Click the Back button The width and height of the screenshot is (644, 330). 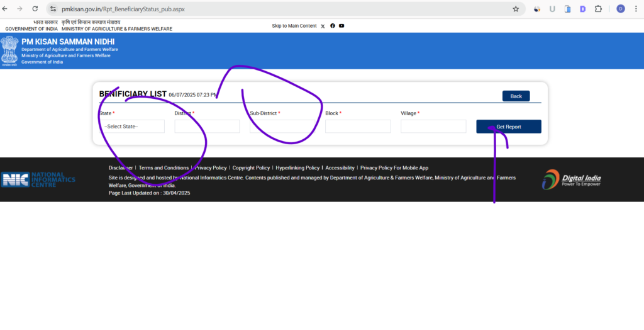coord(516,96)
